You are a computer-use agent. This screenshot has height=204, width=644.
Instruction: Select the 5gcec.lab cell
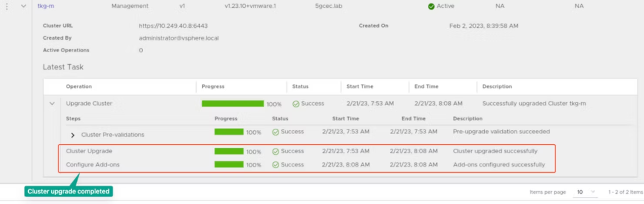[329, 6]
